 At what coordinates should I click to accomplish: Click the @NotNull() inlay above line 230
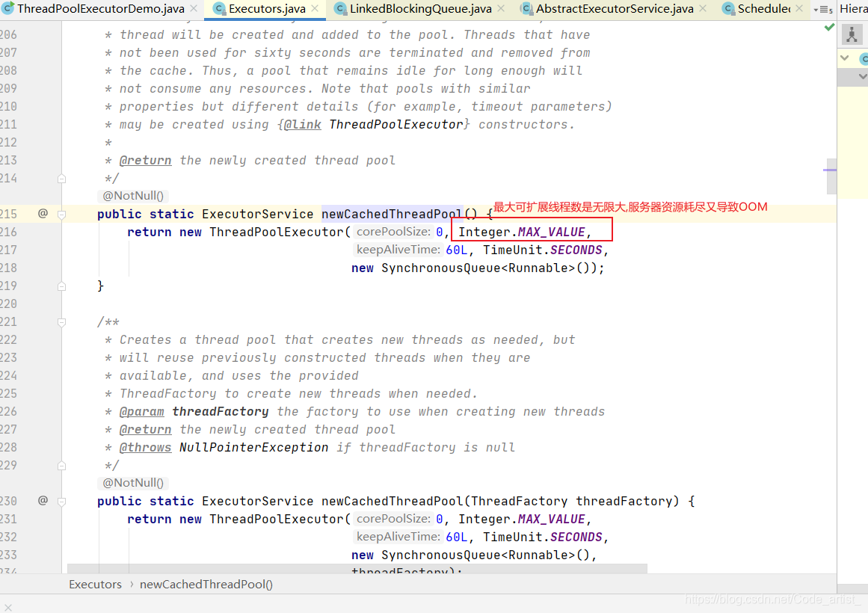coord(133,483)
